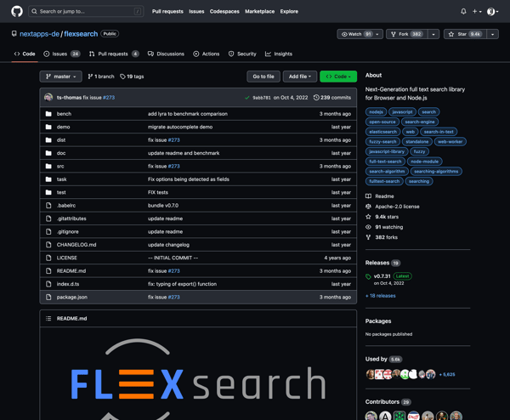View the 19 tags link
Screen dimensions: 510x420
132,77
